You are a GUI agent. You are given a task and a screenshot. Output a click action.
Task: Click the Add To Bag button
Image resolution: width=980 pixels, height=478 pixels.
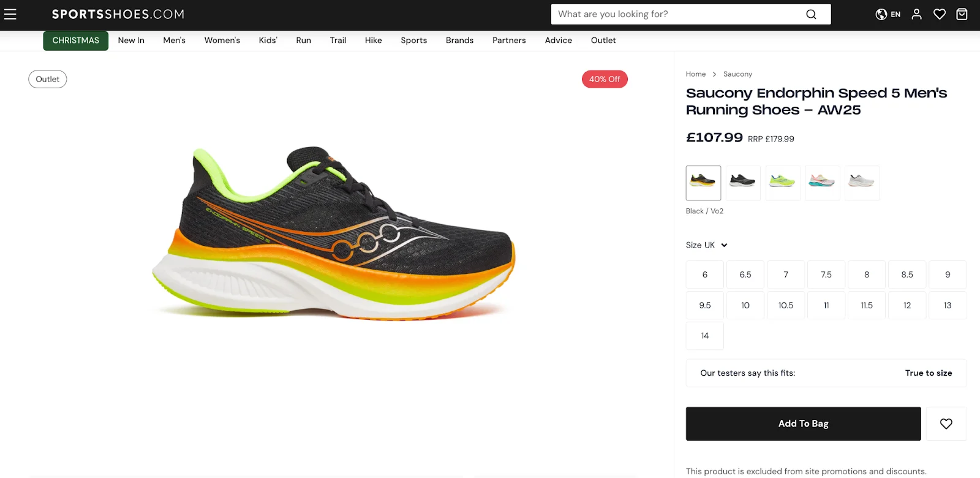coord(804,423)
